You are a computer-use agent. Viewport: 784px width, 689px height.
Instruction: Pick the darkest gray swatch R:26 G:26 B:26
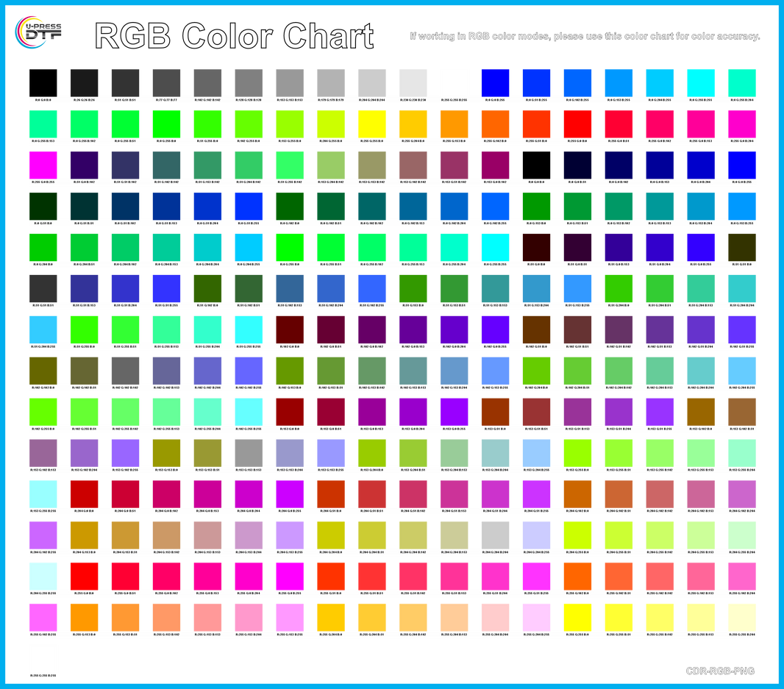84,81
